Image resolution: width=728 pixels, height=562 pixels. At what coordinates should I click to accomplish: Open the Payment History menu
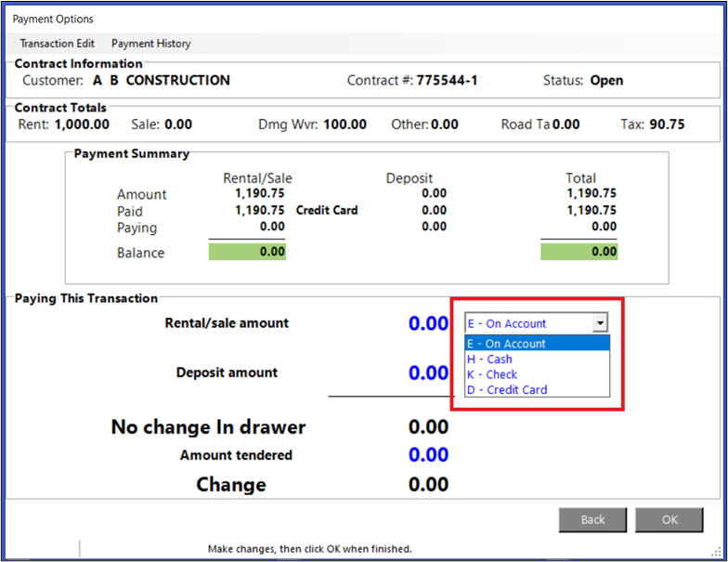click(150, 44)
